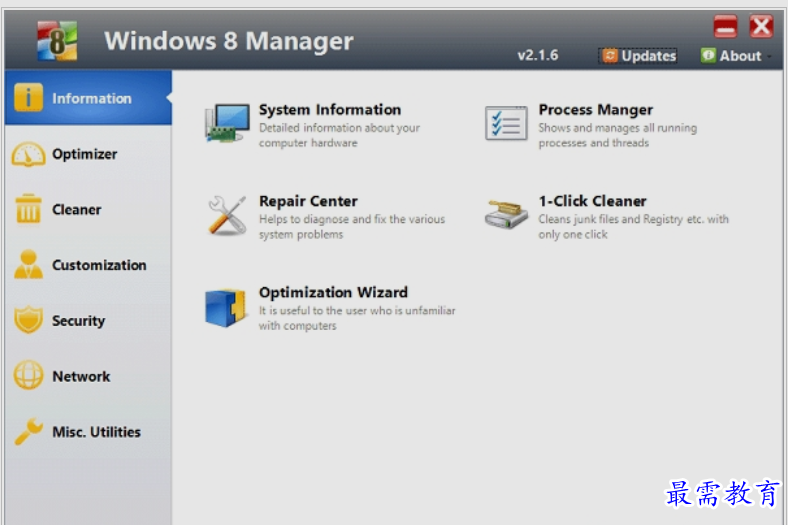
Task: Click the Optimizer gauge icon
Action: pyautogui.click(x=28, y=154)
